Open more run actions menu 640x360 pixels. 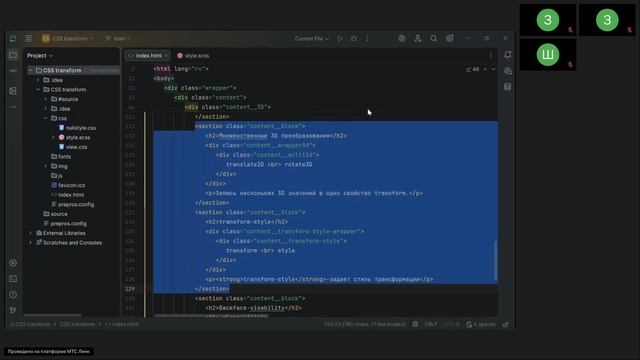coord(367,38)
